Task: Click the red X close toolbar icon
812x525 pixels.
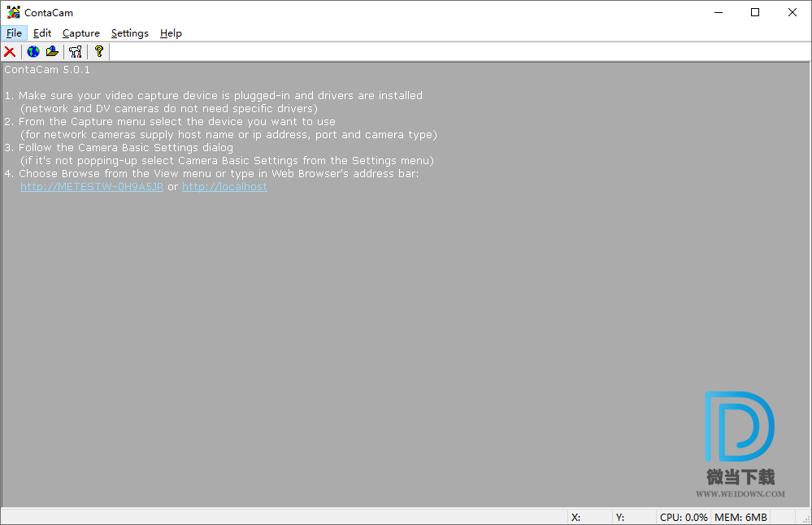Action: [10, 52]
